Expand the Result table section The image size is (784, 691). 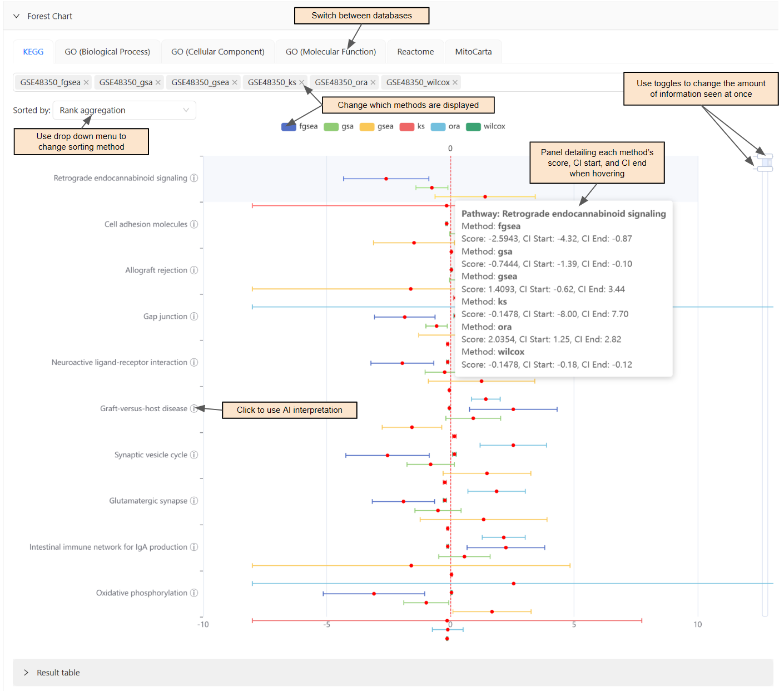pos(26,673)
